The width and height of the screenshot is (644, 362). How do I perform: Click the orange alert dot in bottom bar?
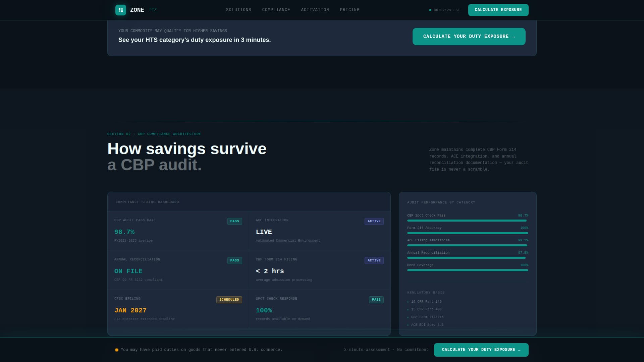click(x=117, y=350)
